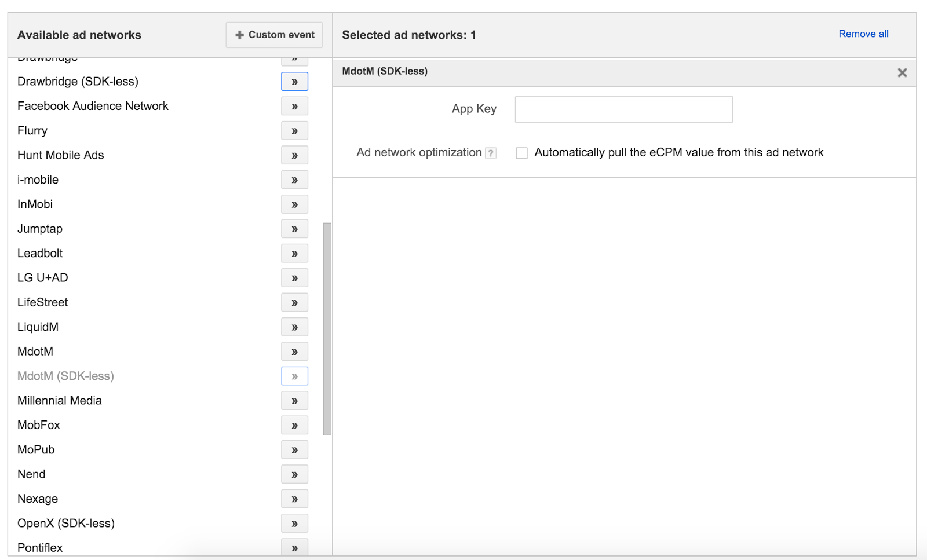
Task: Add Pontiflex network with arrow button
Action: click(294, 547)
